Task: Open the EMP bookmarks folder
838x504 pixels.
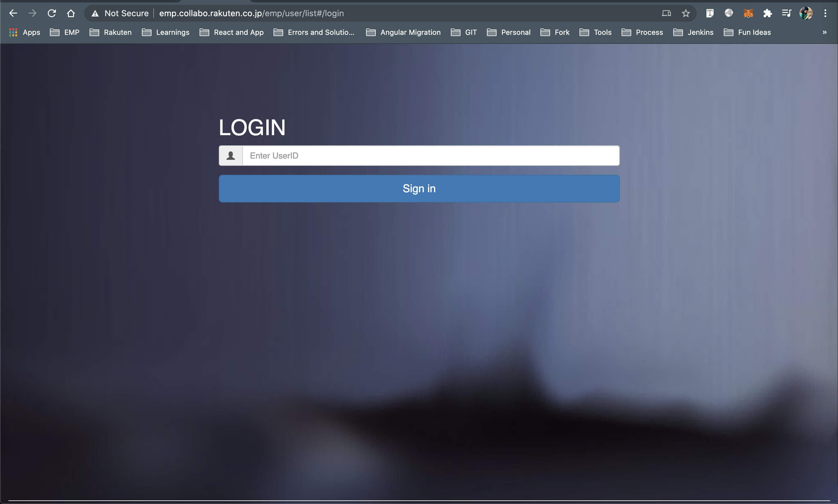Action: click(65, 32)
